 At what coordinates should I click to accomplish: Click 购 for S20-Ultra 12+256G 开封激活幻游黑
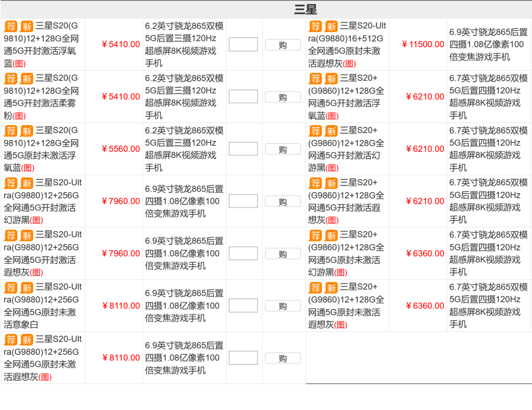pyautogui.click(x=283, y=202)
